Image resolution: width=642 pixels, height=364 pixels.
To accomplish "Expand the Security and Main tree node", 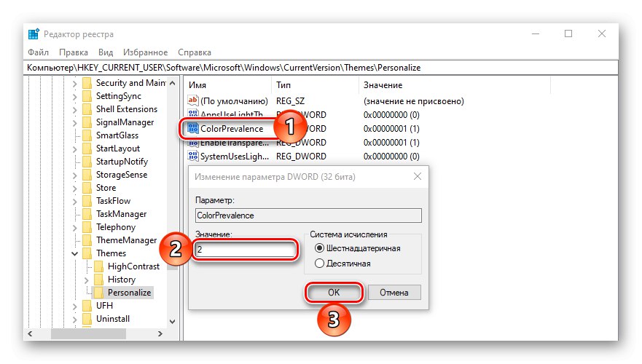I will [74, 84].
